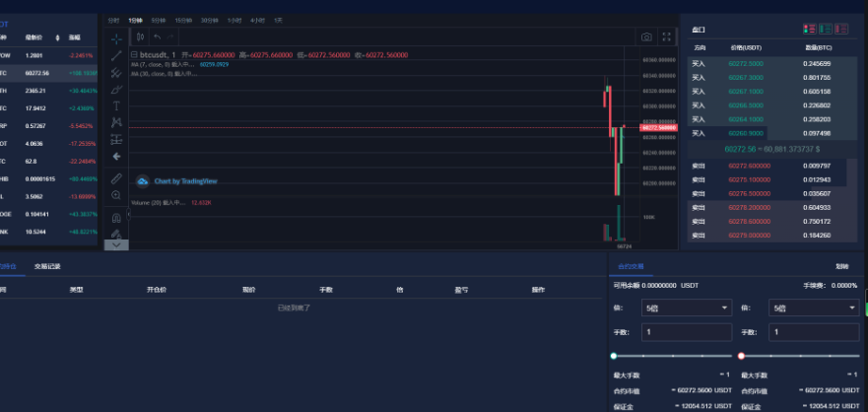Select the trend line drawing tool

[x=116, y=55]
